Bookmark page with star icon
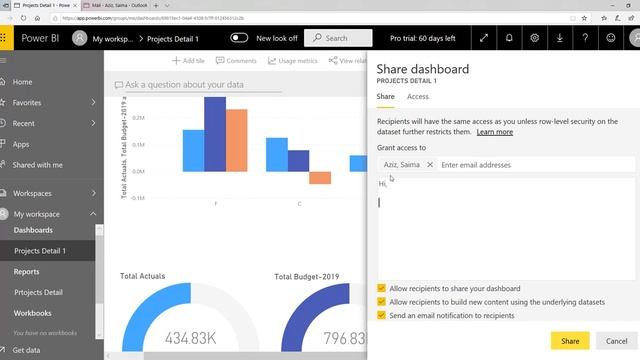This screenshot has height=360, width=640. (x=584, y=18)
